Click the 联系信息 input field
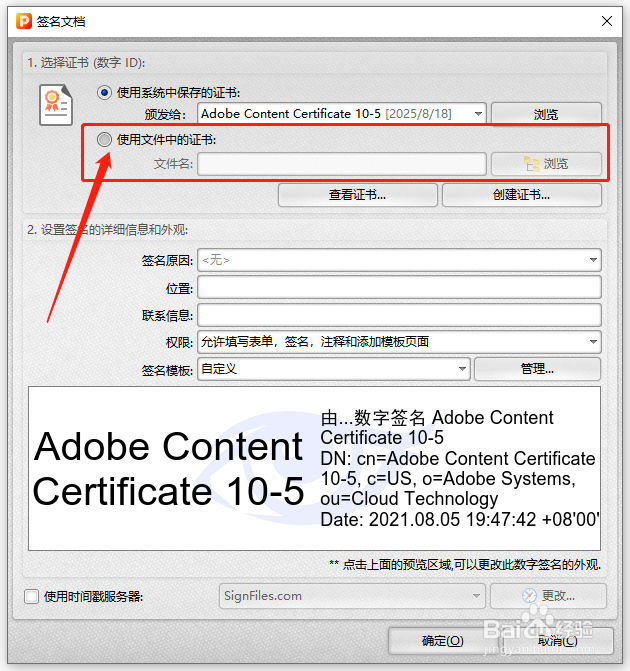Image resolution: width=630 pixels, height=671 pixels. click(x=399, y=315)
